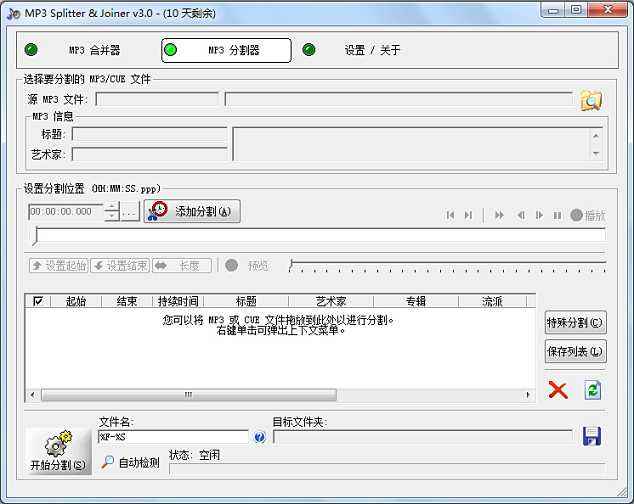Open the ellipsis button next to time field
This screenshot has width=634, height=504.
[x=130, y=212]
